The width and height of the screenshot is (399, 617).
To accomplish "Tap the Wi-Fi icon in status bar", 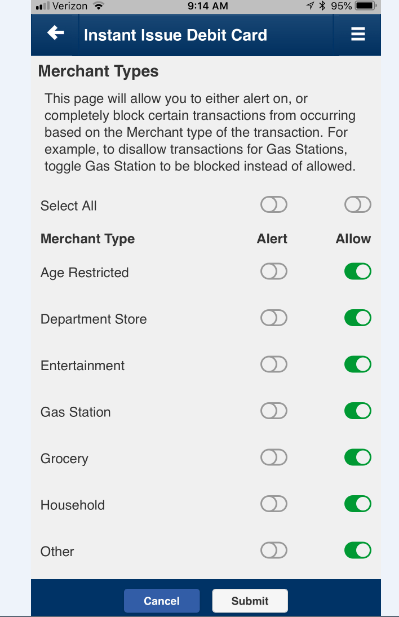I will click(x=98, y=6).
